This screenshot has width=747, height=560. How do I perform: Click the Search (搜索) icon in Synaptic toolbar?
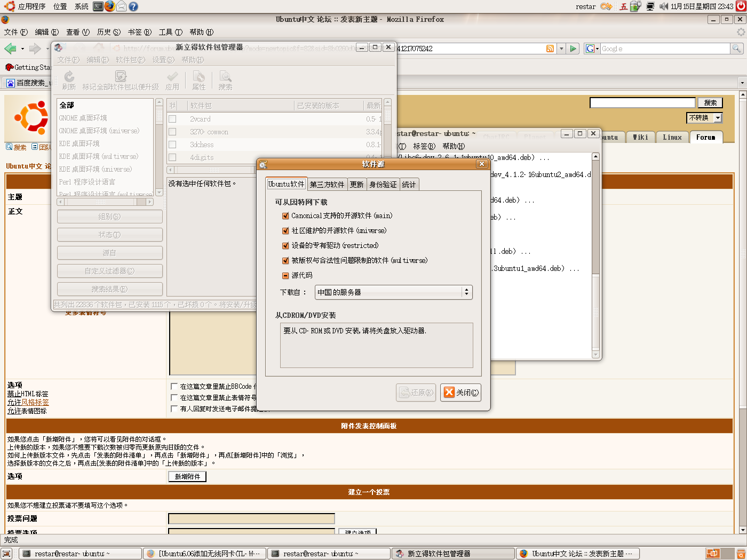pos(225,77)
